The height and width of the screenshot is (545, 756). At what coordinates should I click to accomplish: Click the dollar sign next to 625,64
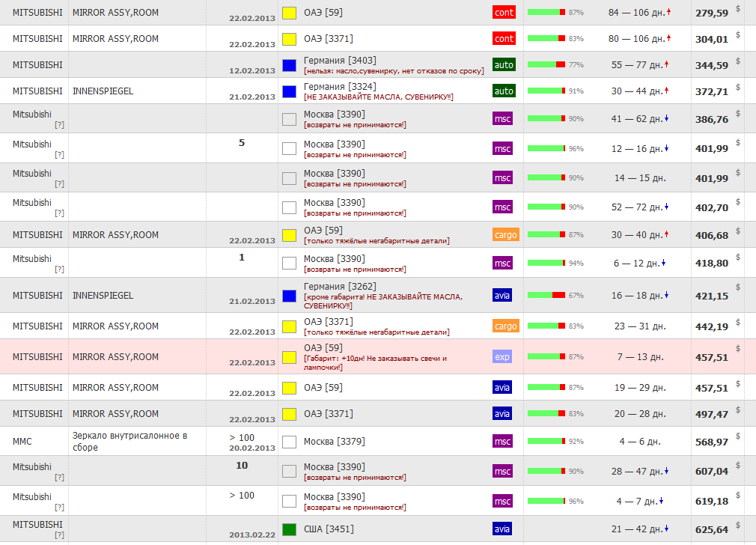[738, 525]
